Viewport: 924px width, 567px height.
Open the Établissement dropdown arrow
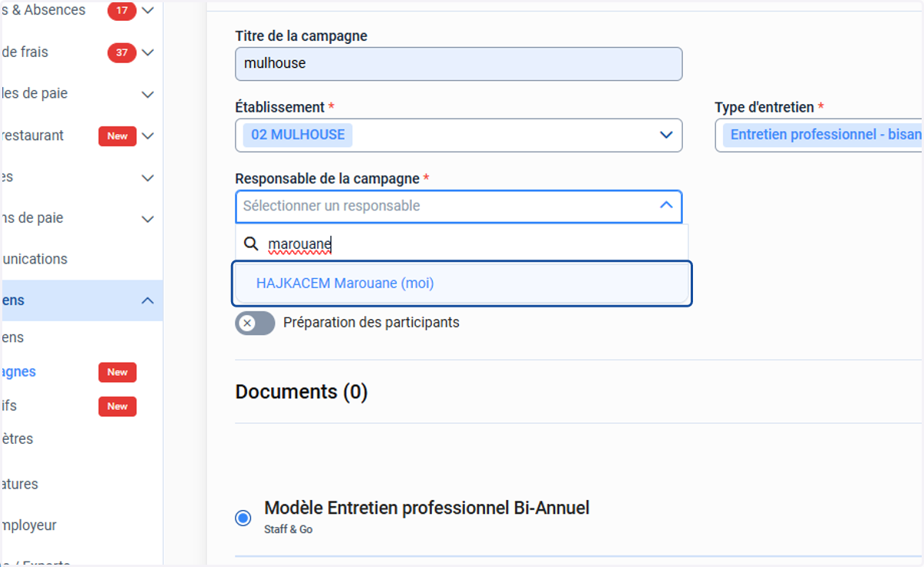tap(667, 135)
